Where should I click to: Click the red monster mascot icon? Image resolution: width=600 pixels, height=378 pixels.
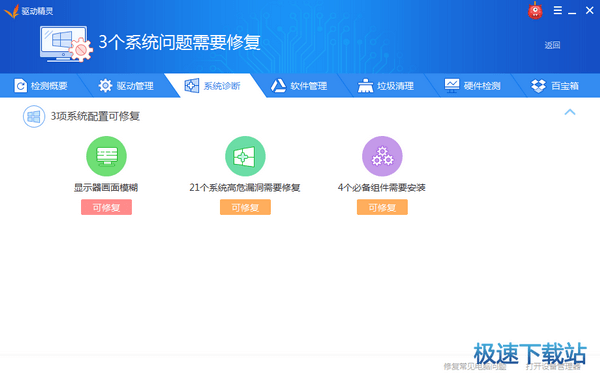point(535,11)
